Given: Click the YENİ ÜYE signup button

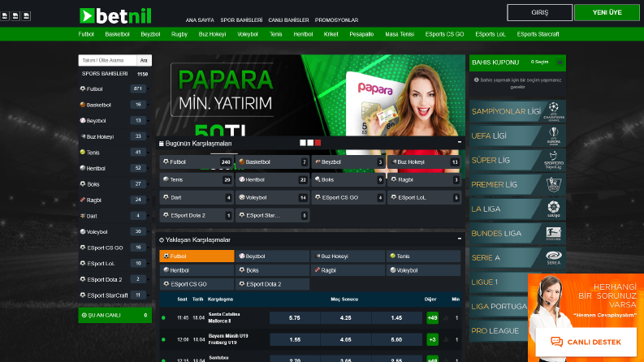Looking at the screenshot, I should pos(607,12).
